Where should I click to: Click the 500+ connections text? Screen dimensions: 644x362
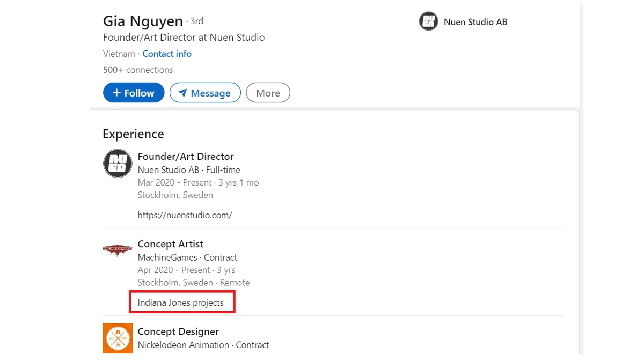(138, 70)
